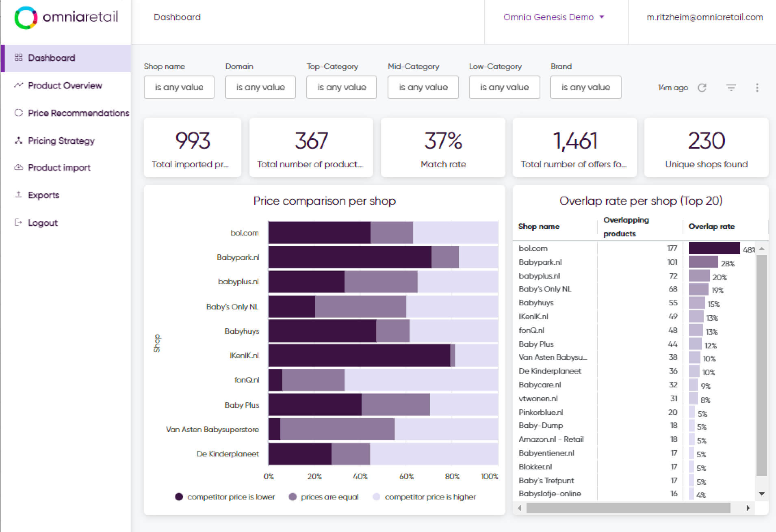The width and height of the screenshot is (776, 532).
Task: Click the 1,461 total offers card
Action: (x=574, y=147)
